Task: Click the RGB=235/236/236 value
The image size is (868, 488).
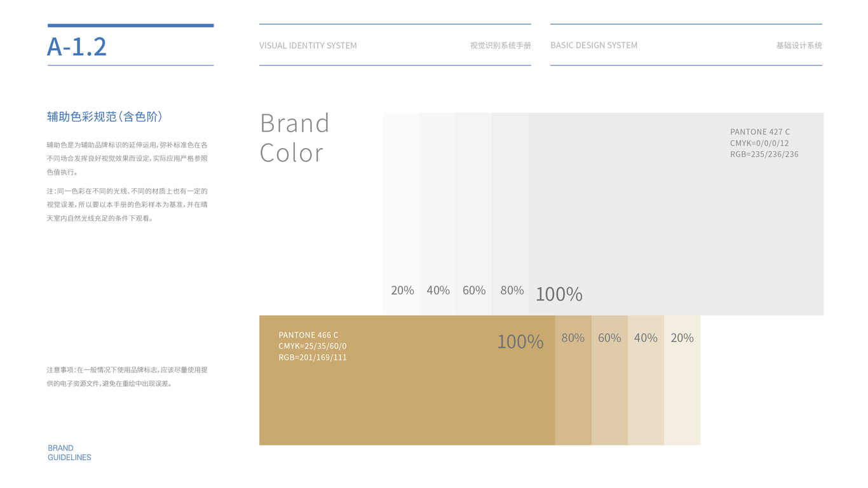Action: 764,154
